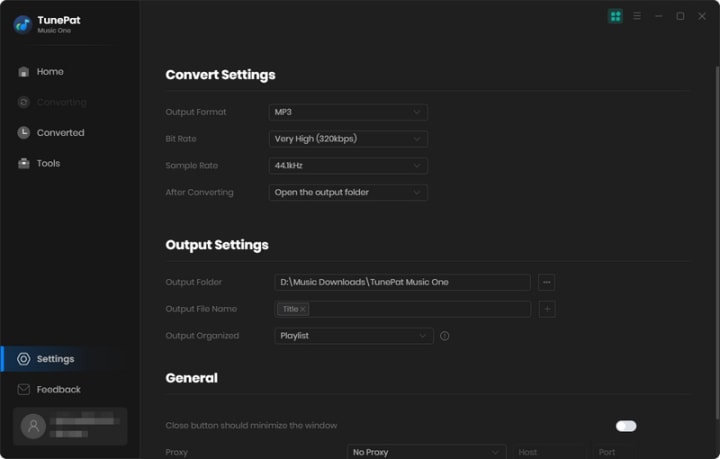Open the Output Format dropdown showing MP3
720x459 pixels.
pyautogui.click(x=348, y=112)
